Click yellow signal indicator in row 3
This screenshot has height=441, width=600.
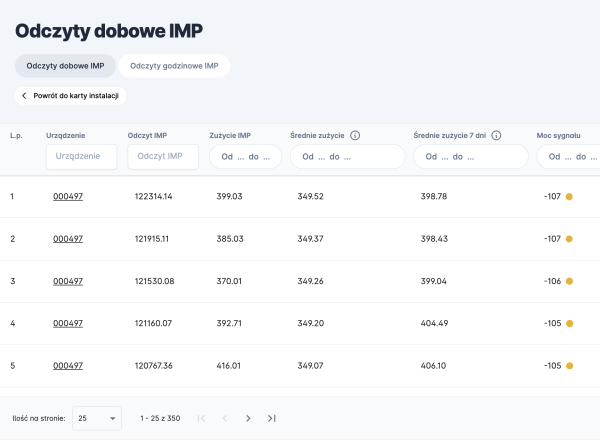pos(569,281)
